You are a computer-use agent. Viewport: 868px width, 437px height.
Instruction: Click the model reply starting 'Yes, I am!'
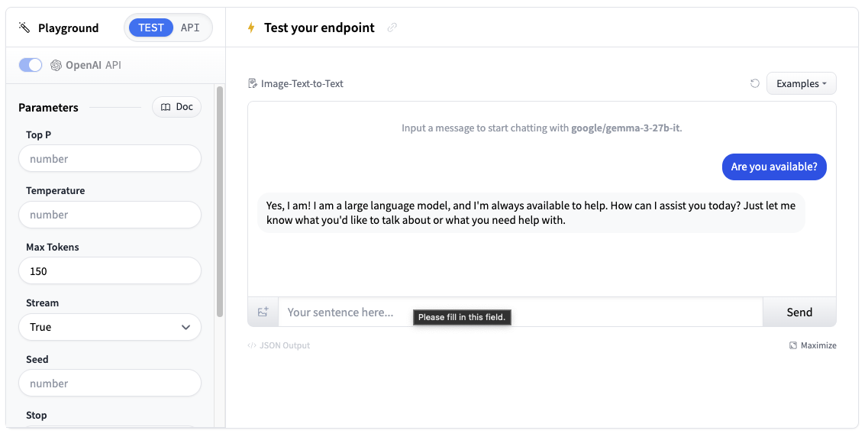tap(531, 212)
